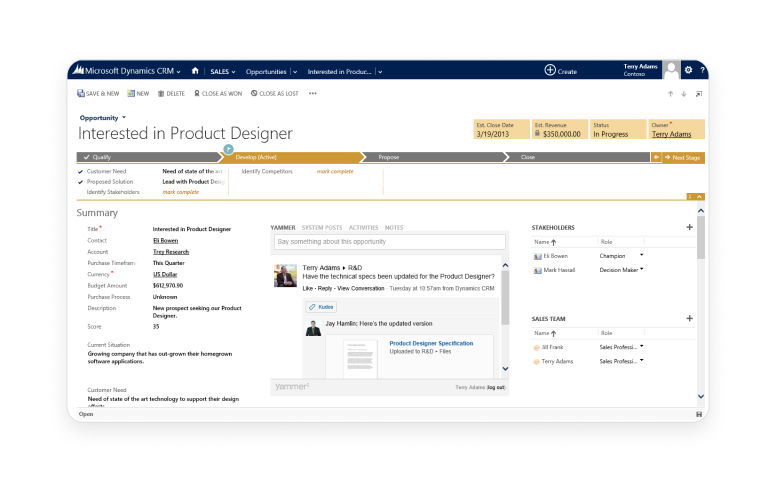Open Eli Bowen contact link

[x=165, y=241]
